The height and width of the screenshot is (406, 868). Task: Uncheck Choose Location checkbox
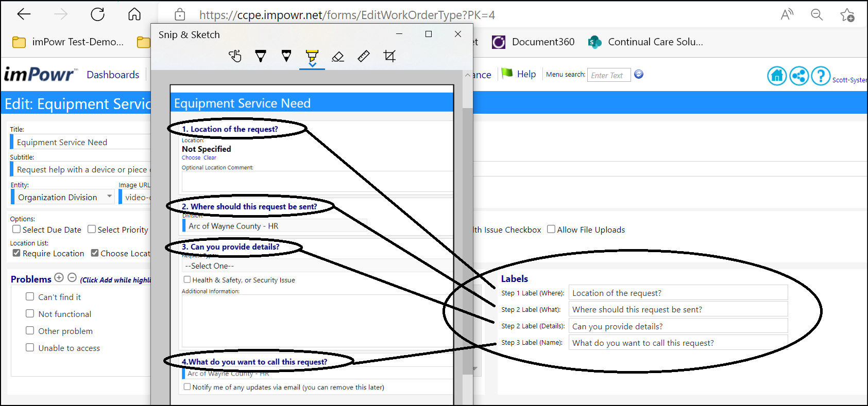pyautogui.click(x=95, y=253)
